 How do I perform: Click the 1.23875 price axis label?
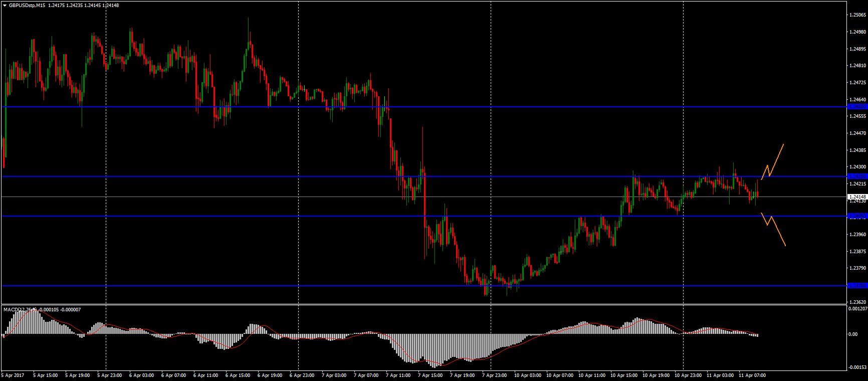858,252
